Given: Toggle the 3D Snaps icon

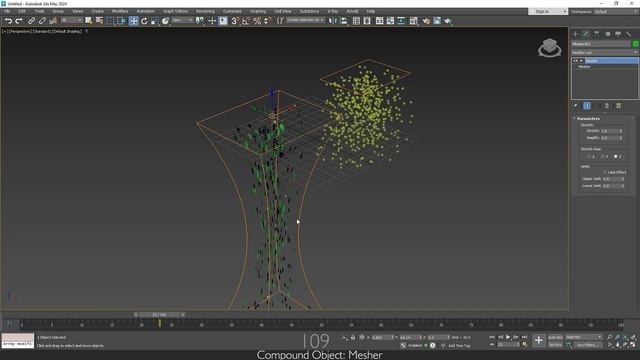Looking at the screenshot, I should 235,20.
